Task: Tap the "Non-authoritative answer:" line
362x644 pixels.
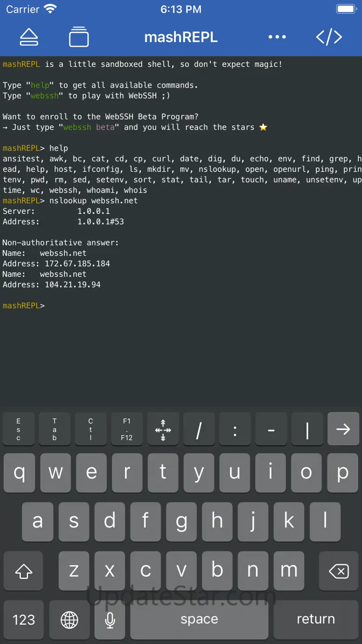Action: coord(61,242)
